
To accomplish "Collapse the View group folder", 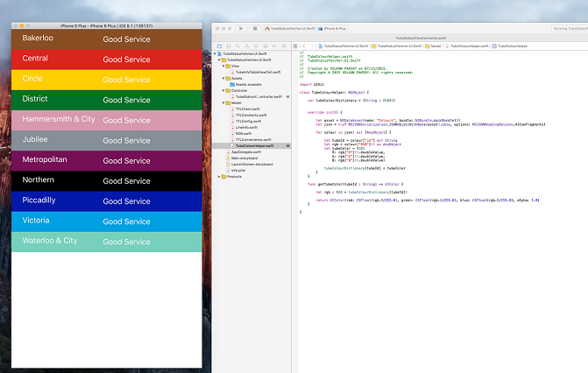I will (x=223, y=66).
